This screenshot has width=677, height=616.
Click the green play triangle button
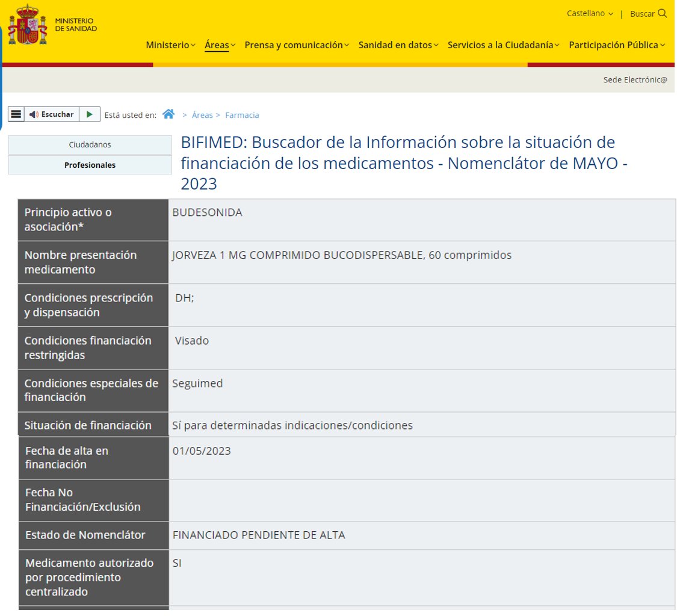point(90,114)
